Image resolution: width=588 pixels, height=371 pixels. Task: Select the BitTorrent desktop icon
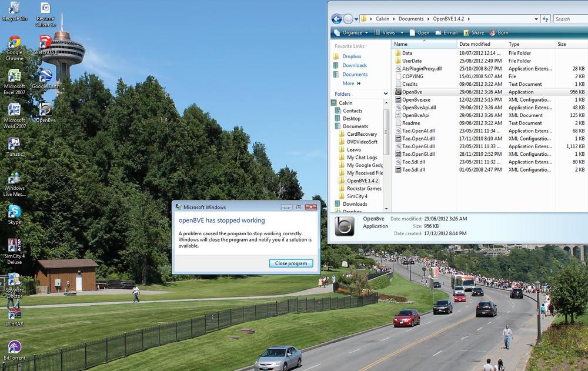(14, 350)
